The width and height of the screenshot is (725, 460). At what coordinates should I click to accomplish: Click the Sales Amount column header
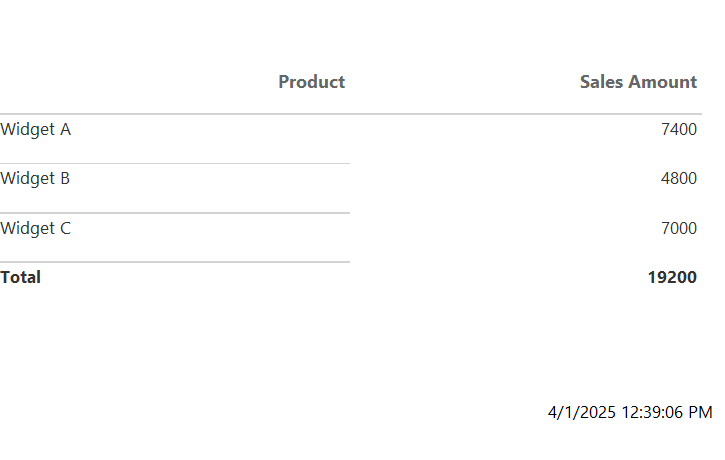click(638, 82)
